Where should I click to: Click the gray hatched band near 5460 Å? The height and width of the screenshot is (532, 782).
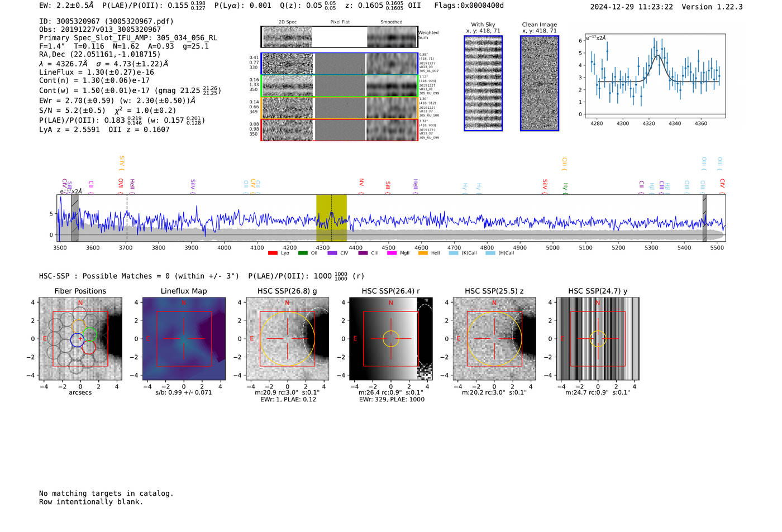pos(704,218)
